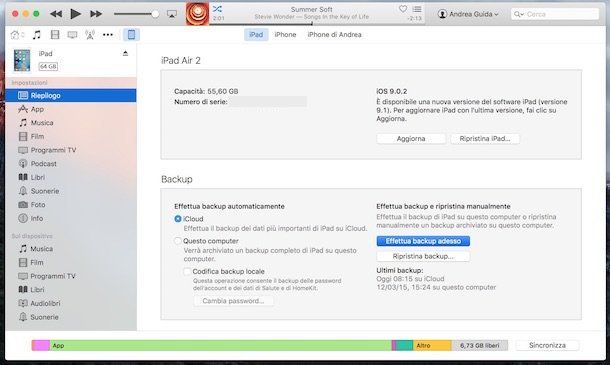This screenshot has width=610, height=365.
Task: Open Programmi TV under Sul dispositivo
Action: point(71,276)
